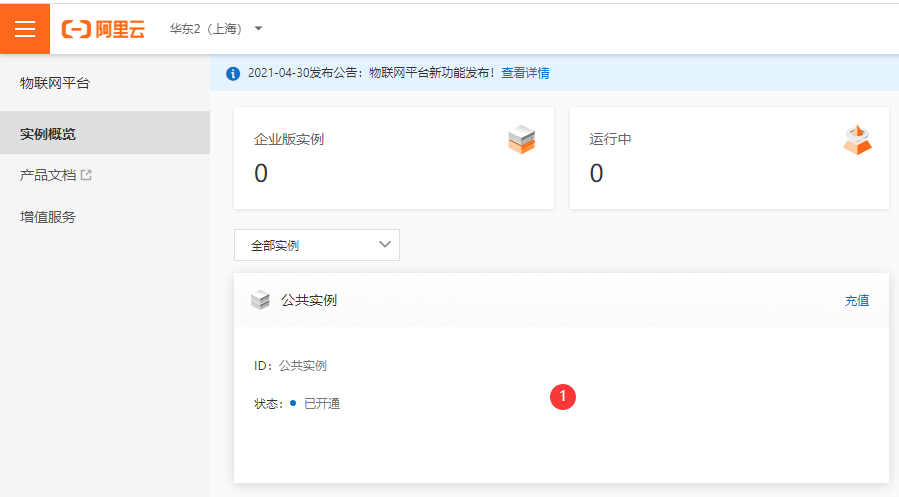This screenshot has width=899, height=497.
Task: Select 实例概览 in the sidebar
Action: [105, 134]
